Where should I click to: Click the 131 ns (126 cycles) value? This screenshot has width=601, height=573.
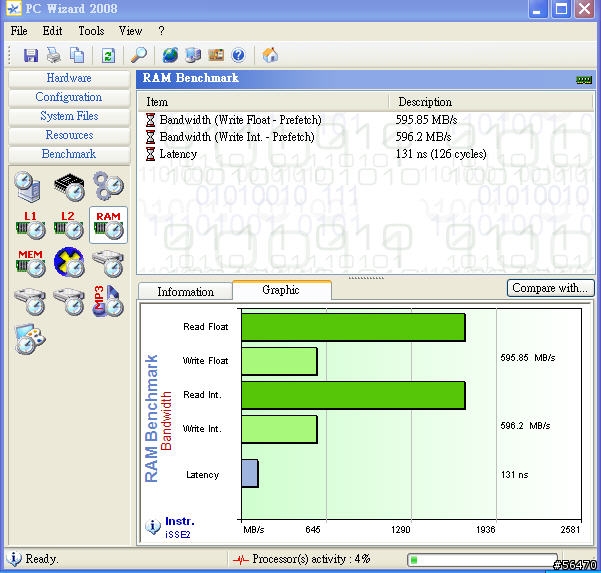(441, 154)
